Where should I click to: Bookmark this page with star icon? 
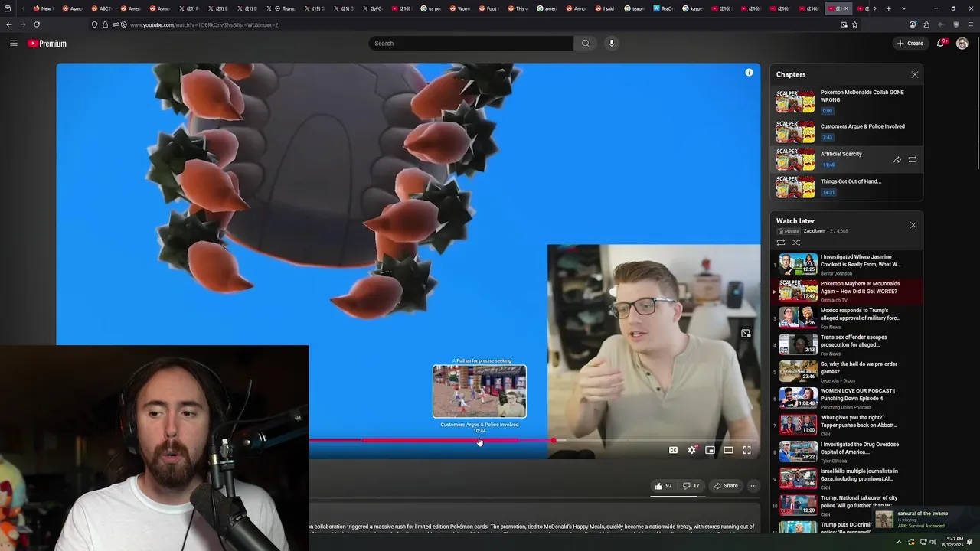pyautogui.click(x=854, y=24)
